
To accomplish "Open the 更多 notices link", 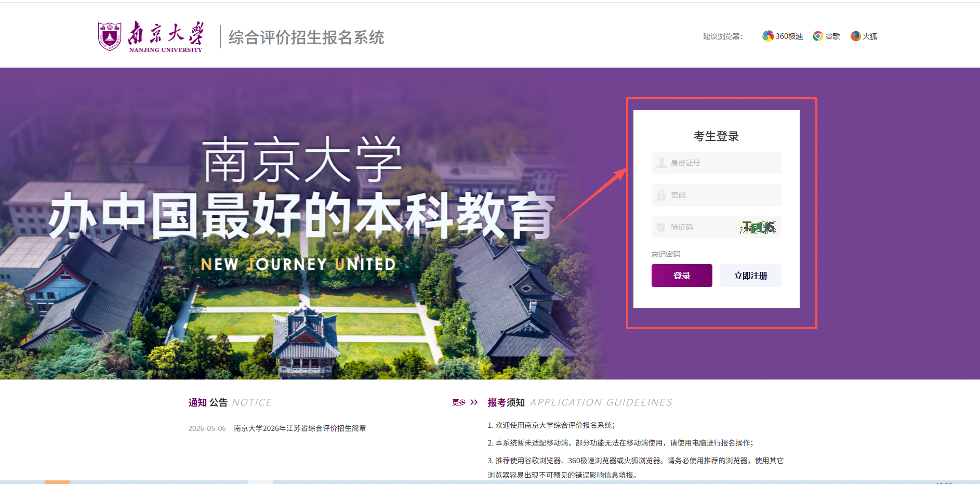I will pyautogui.click(x=459, y=402).
